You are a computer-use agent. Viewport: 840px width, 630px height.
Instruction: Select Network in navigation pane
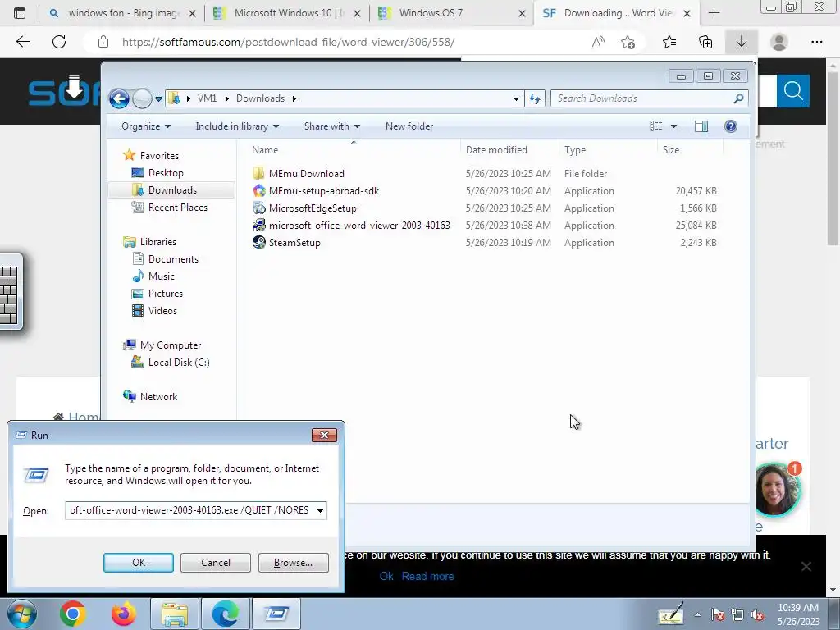158,397
